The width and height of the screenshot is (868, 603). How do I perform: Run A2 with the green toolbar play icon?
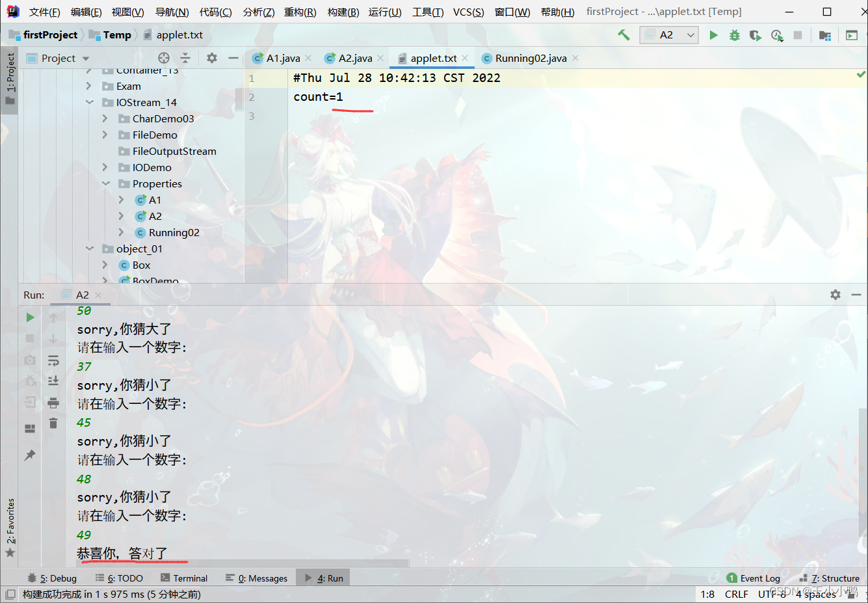click(x=713, y=35)
